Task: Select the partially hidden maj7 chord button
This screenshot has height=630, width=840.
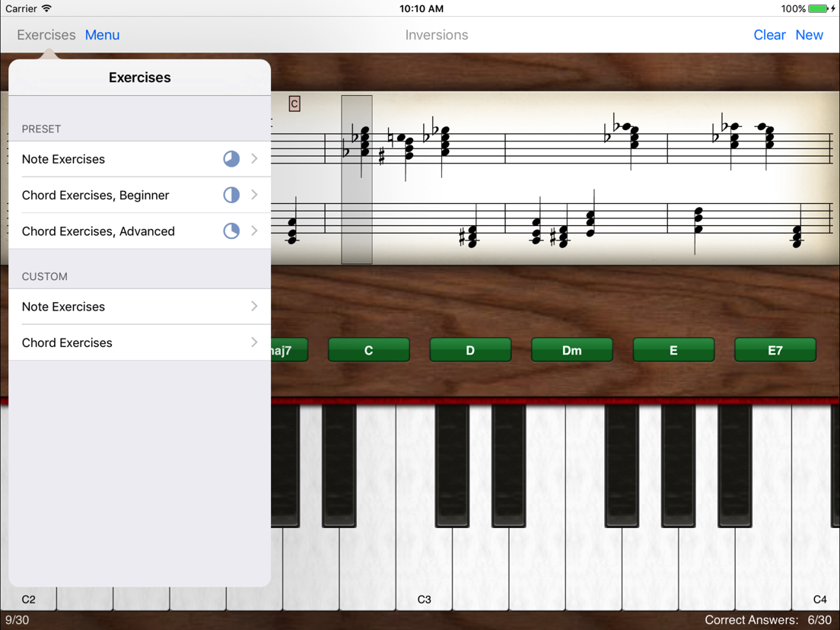Action: 289,350
